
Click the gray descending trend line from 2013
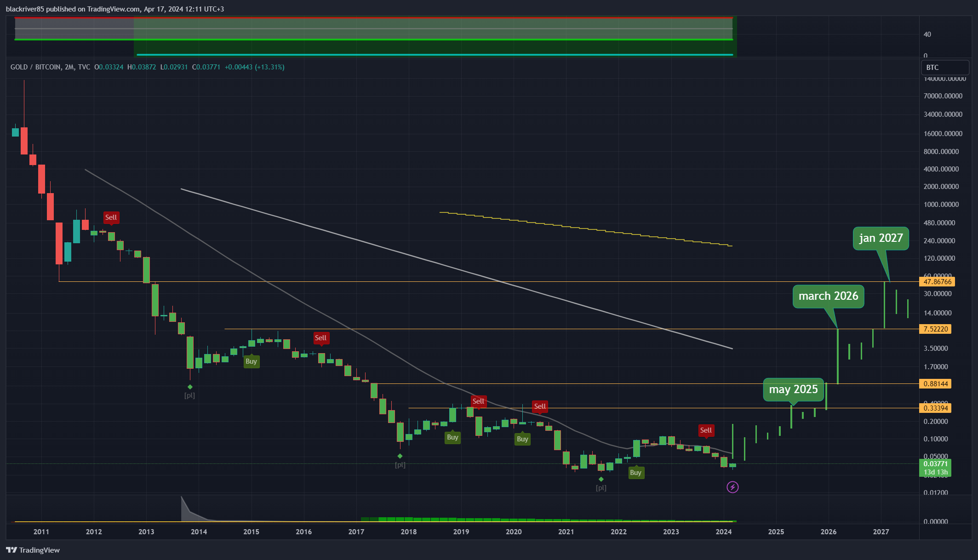(x=456, y=269)
